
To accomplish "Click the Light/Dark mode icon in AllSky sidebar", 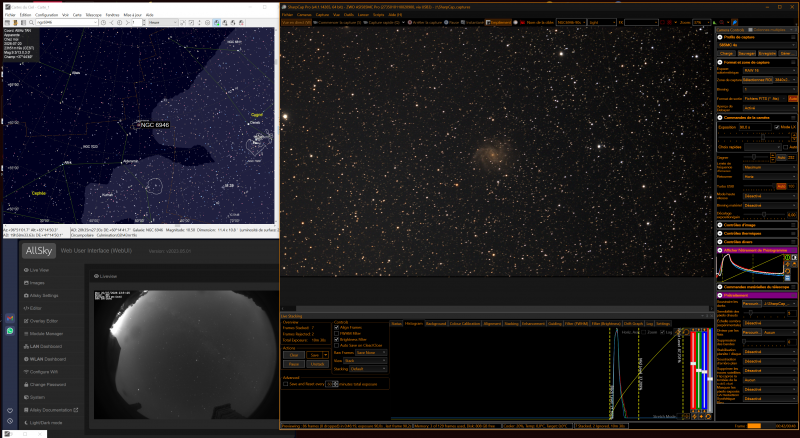I will [26, 423].
